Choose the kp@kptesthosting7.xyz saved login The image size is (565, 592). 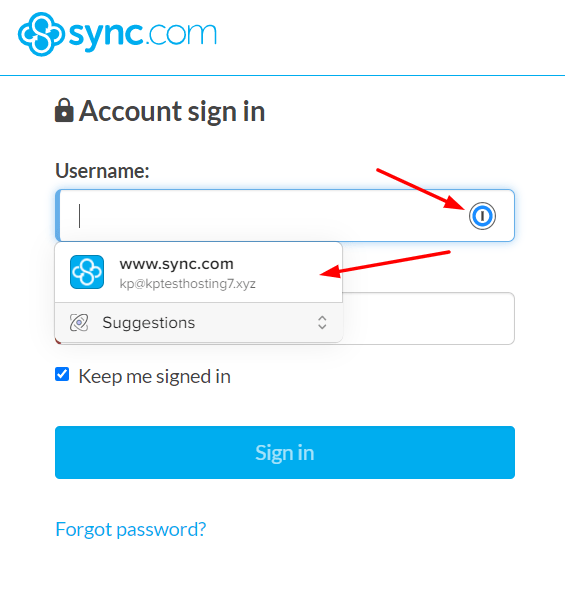click(x=187, y=284)
